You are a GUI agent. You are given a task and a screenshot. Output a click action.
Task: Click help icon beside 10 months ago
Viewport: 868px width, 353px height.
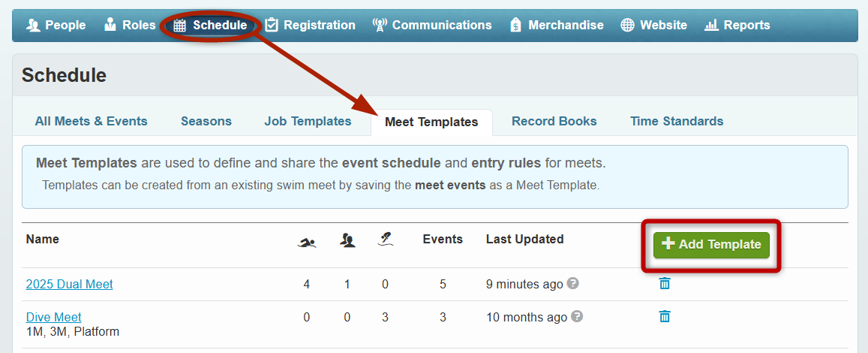click(x=578, y=316)
